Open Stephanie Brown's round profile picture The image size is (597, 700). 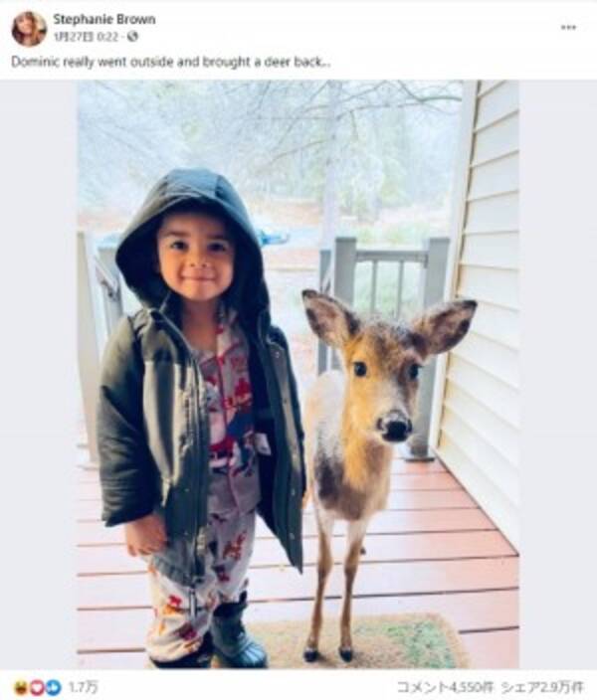tap(29, 29)
